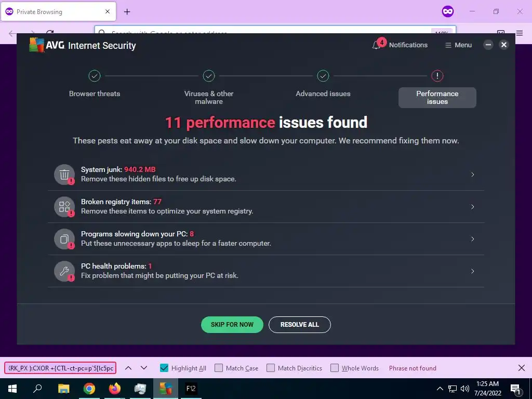Click the Programs slowing down PC icon

coord(64,239)
